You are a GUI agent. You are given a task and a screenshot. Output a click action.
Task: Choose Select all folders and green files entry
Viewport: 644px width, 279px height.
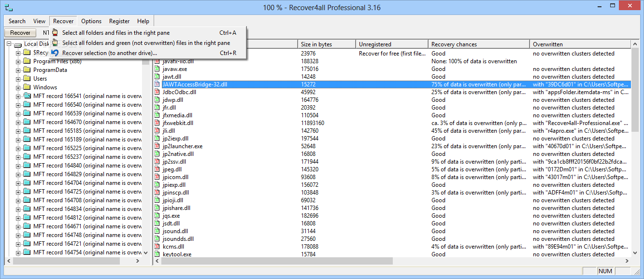pyautogui.click(x=149, y=43)
